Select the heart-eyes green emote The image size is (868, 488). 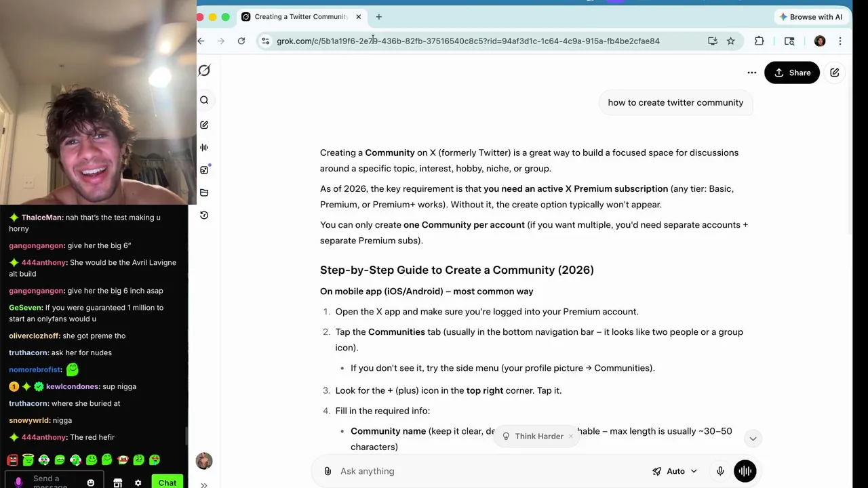coord(155,460)
